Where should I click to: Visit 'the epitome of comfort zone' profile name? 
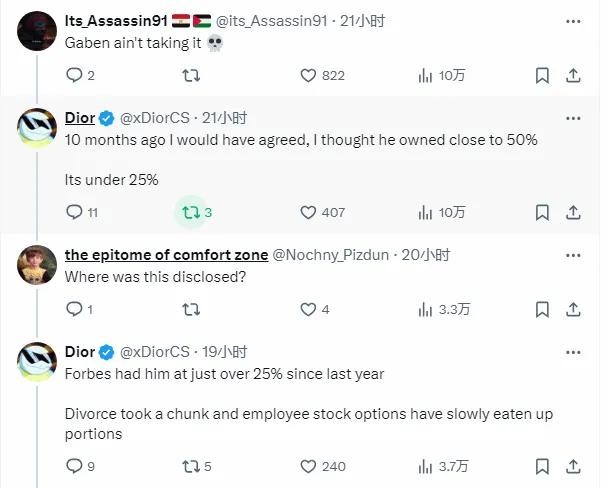tap(164, 255)
